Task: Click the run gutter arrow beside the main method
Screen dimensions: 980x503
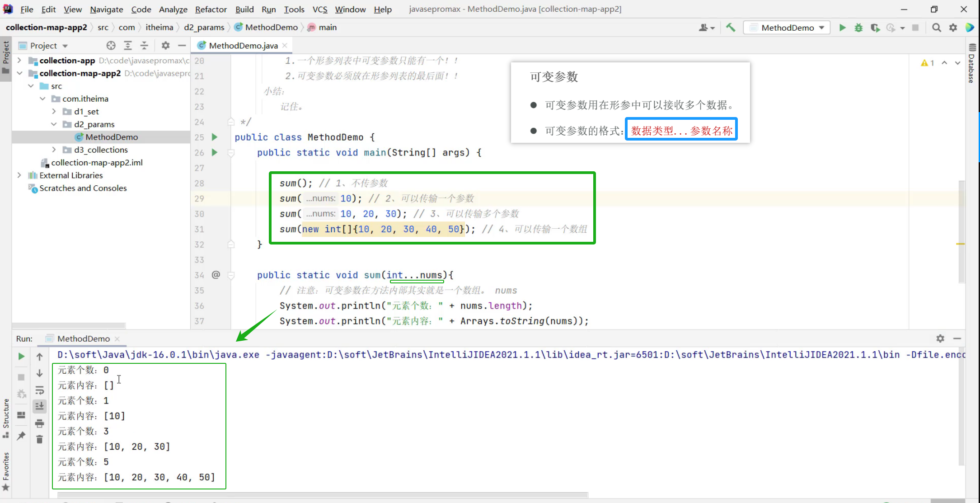Action: [x=215, y=152]
